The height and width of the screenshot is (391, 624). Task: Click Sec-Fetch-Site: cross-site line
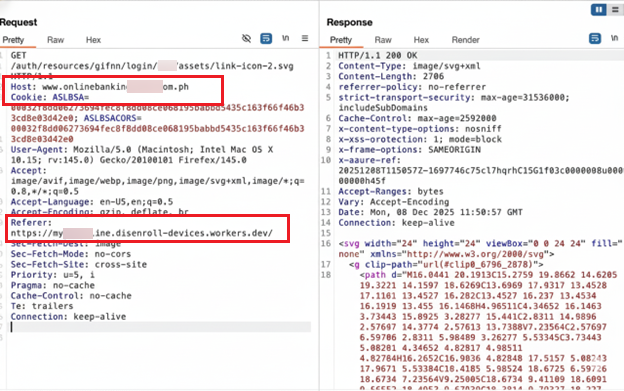(x=78, y=265)
